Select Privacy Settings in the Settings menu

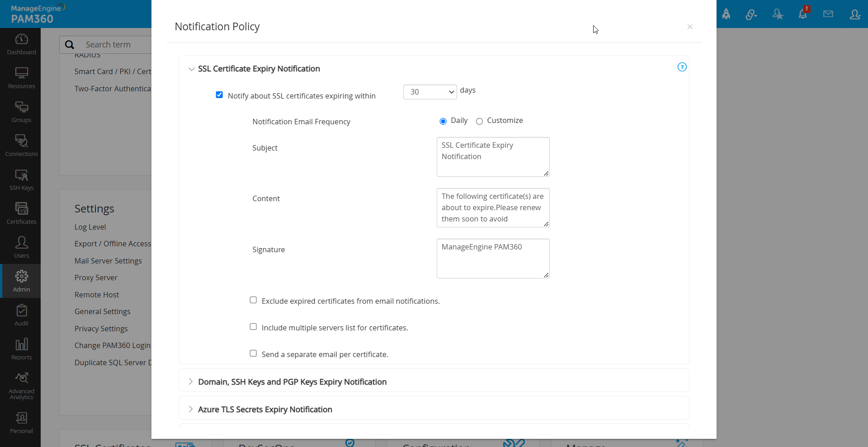(x=101, y=329)
